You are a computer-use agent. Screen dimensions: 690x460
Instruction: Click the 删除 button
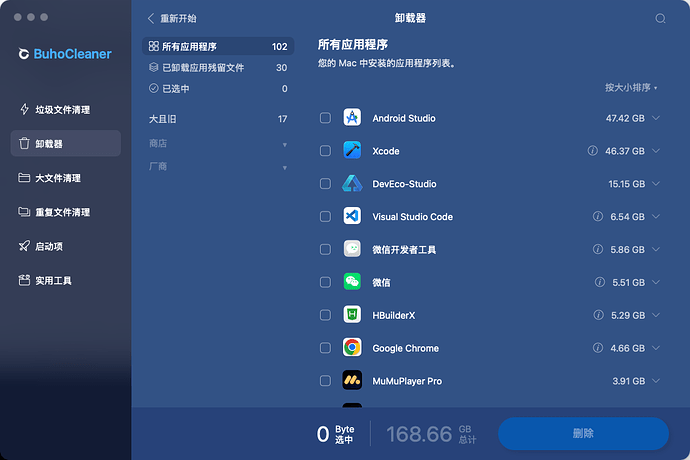click(x=583, y=434)
